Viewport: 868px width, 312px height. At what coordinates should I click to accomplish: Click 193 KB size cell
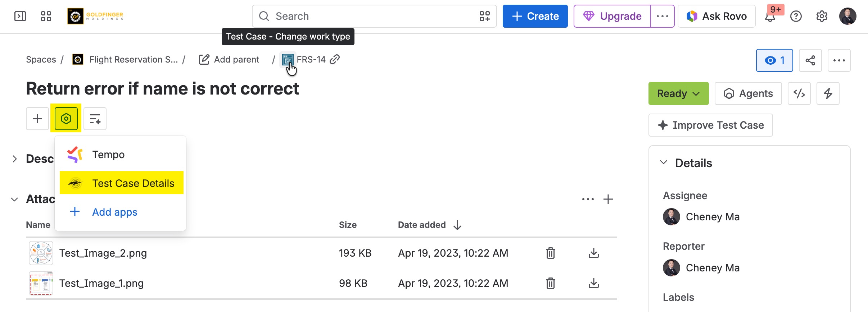pos(355,253)
